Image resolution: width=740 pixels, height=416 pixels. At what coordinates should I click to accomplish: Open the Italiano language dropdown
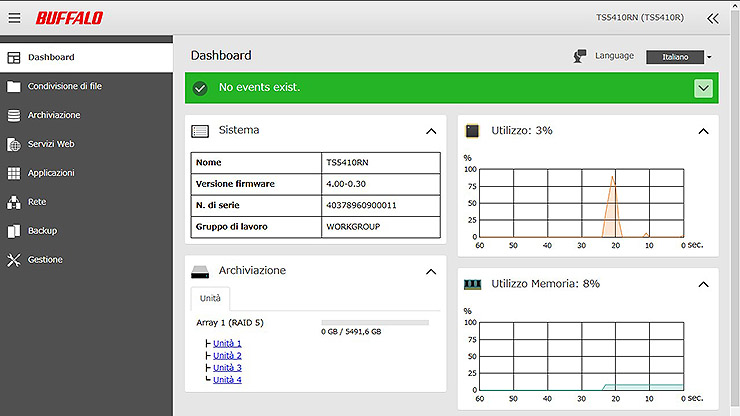pyautogui.click(x=680, y=57)
